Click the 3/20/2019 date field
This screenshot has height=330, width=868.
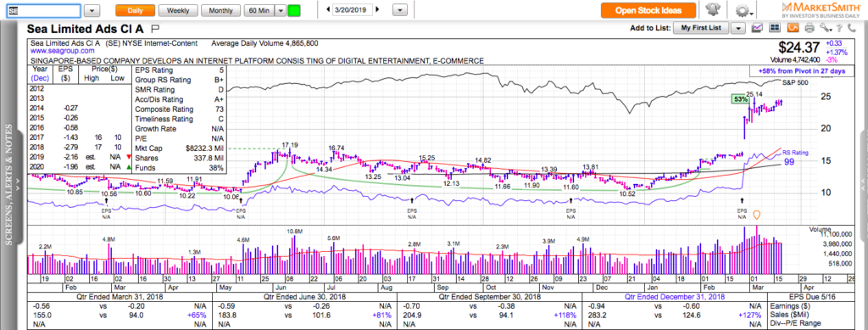pos(353,10)
